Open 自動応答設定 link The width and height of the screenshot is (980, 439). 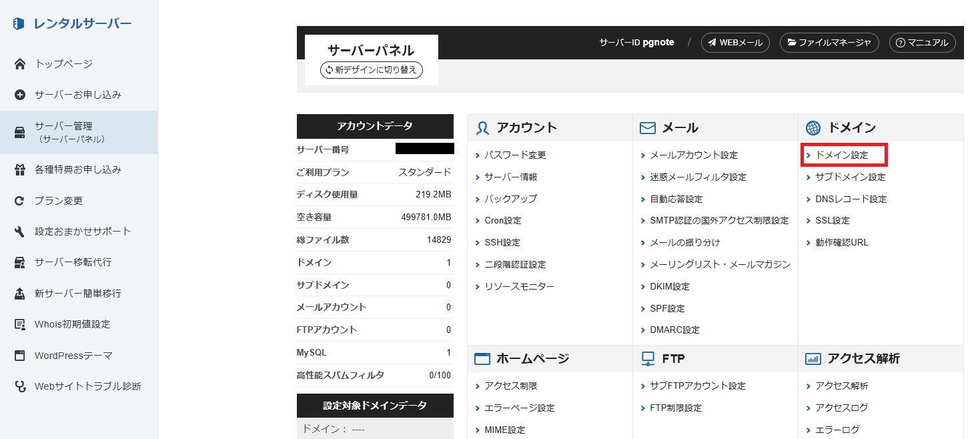676,199
